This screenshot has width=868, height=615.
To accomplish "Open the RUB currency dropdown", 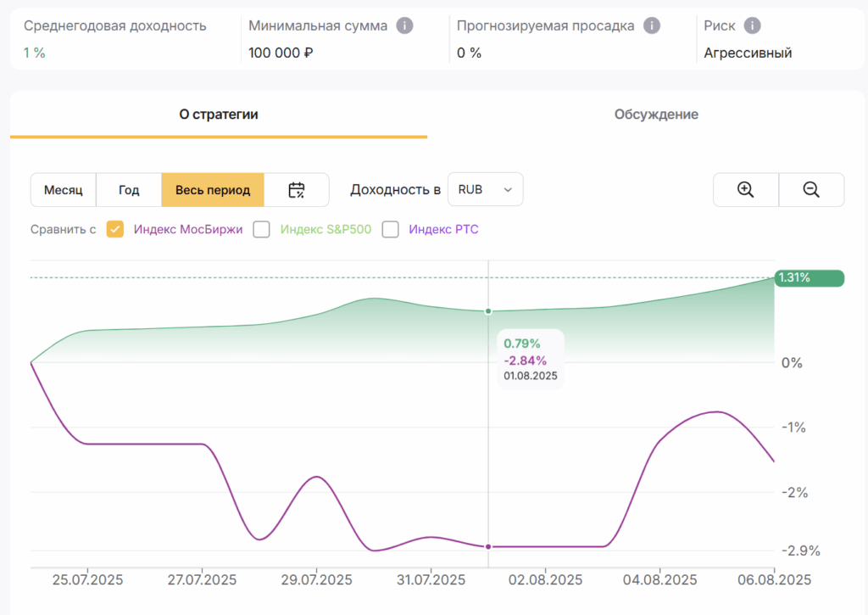I will [x=485, y=189].
